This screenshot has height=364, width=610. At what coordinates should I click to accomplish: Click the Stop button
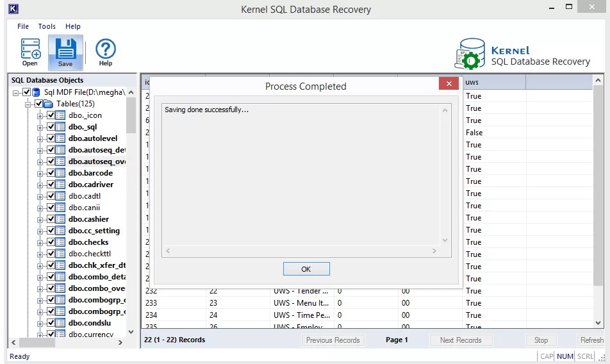541,340
